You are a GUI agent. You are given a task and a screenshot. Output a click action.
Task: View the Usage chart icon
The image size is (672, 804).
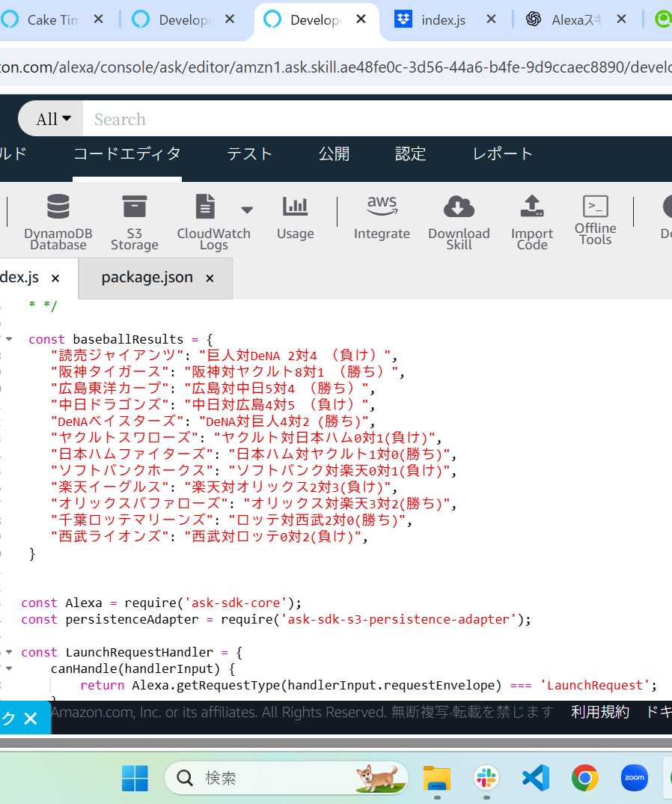click(x=295, y=207)
